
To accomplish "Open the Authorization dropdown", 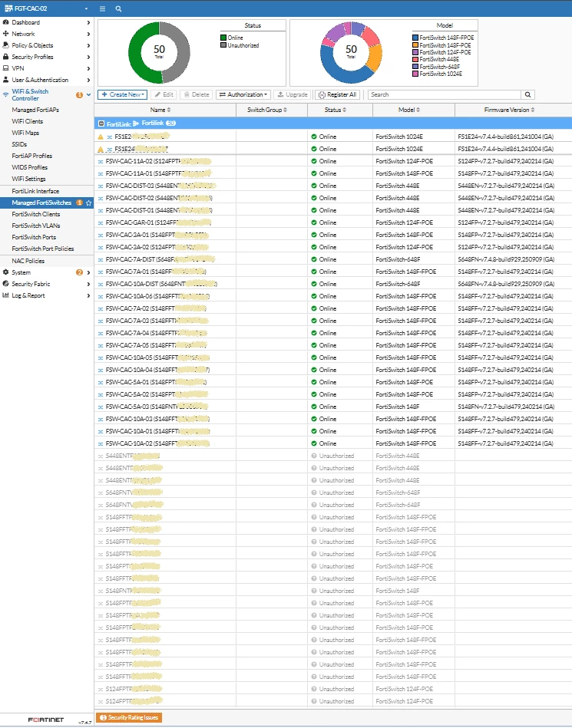I will pyautogui.click(x=243, y=94).
